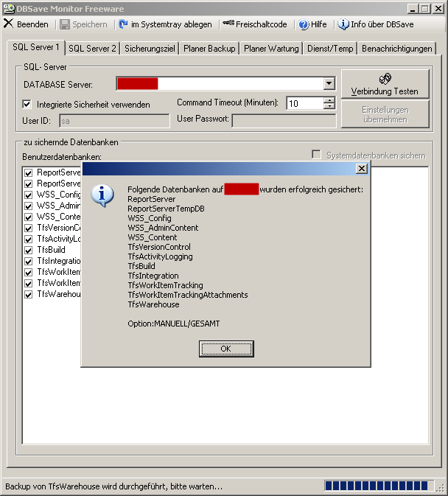Click OK in the backup dialog
Screen dimensions: 448x496
click(x=226, y=349)
